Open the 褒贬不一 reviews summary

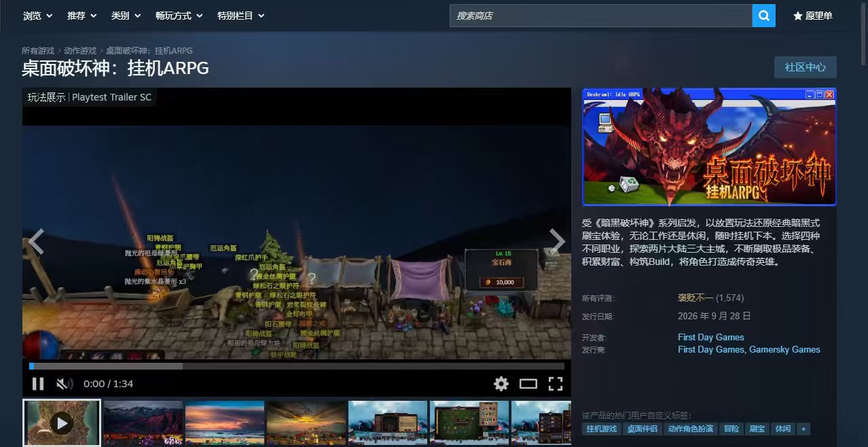[695, 298]
